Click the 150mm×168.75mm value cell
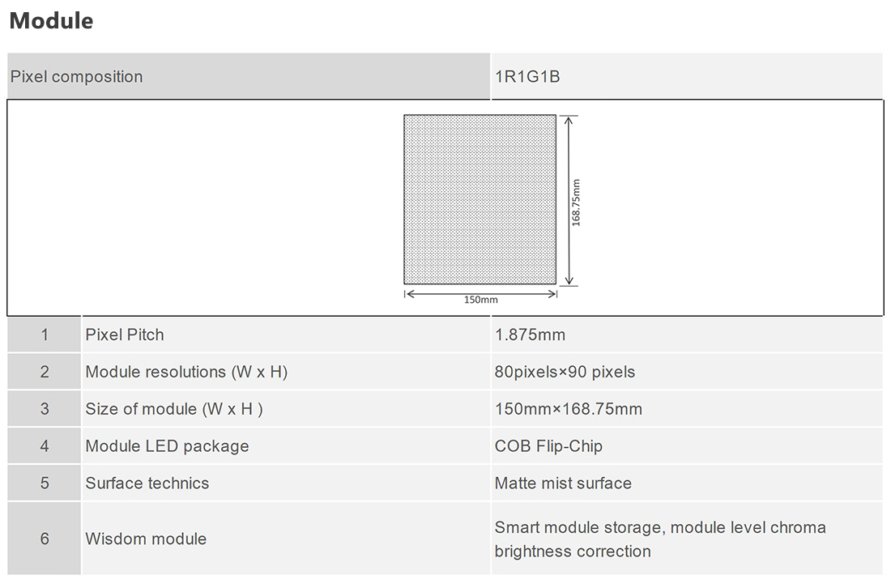The height and width of the screenshot is (588, 891). (x=687, y=409)
